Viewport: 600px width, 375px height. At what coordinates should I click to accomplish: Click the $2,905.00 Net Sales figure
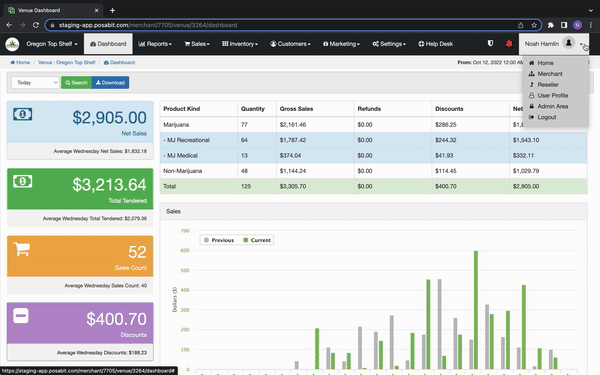[x=109, y=117]
